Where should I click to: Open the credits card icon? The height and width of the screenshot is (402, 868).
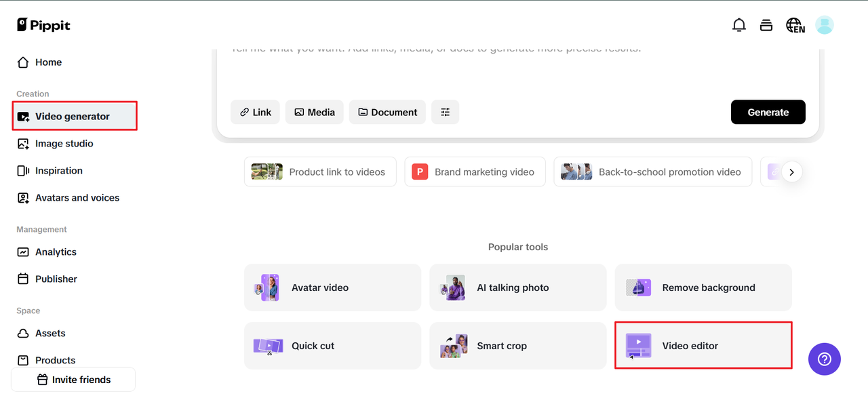click(x=766, y=25)
